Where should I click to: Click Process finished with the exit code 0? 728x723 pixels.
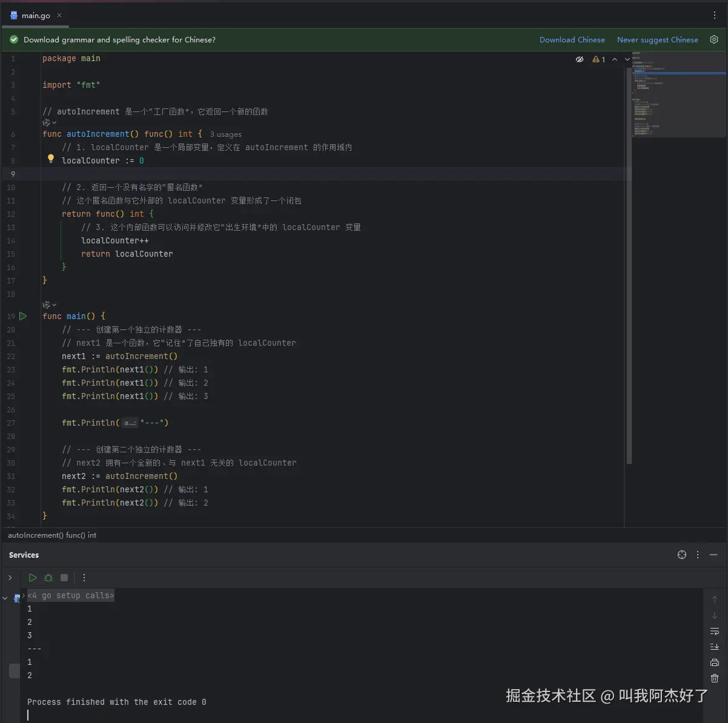pos(117,702)
